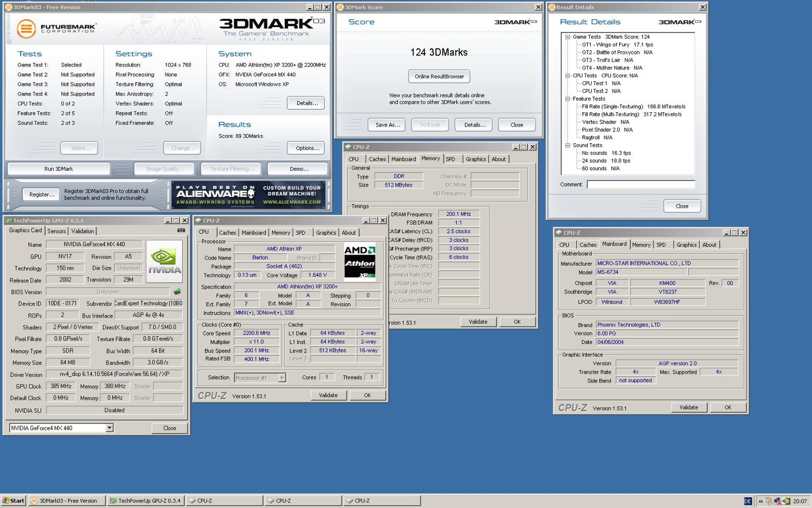Select the Graphics Card tab in GPU-Z

25,230
